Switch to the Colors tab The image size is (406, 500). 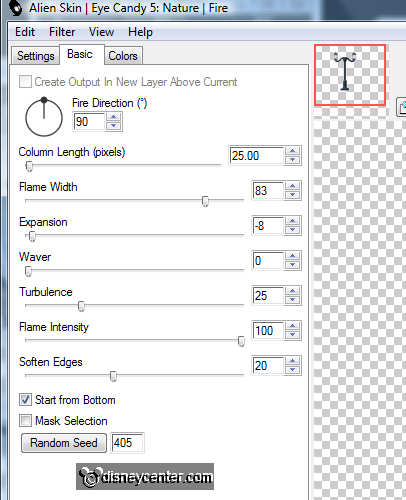pyautogui.click(x=123, y=56)
